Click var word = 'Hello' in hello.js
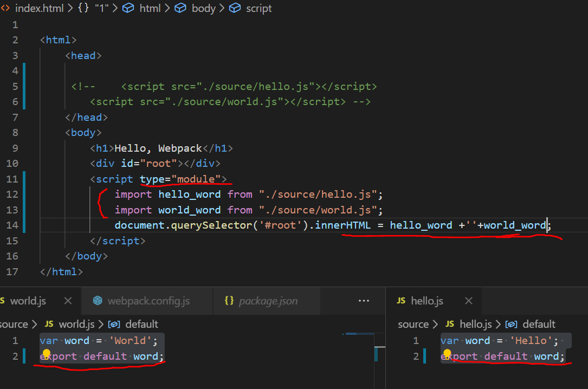 (x=500, y=341)
